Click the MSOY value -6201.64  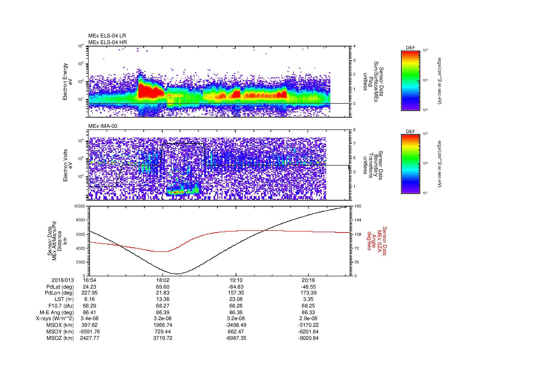click(308, 332)
